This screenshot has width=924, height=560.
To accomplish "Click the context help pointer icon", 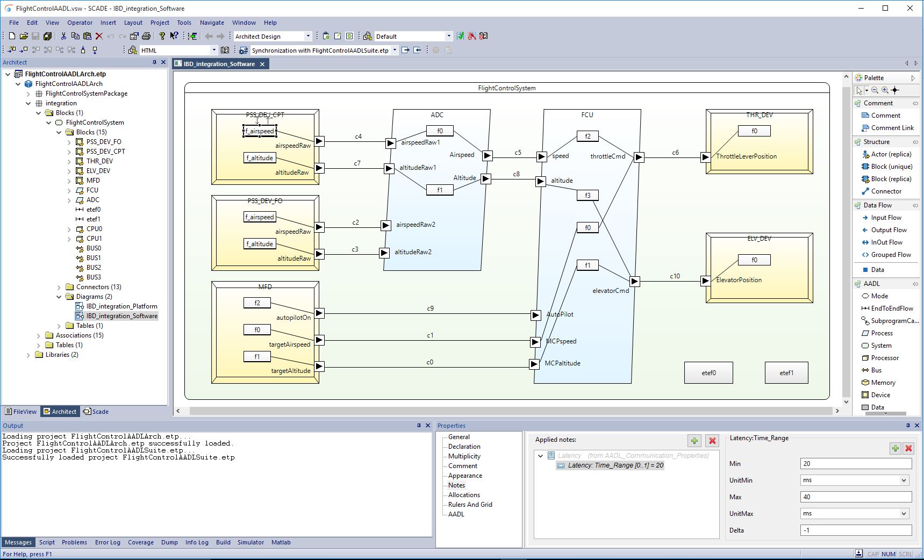I will tap(174, 36).
